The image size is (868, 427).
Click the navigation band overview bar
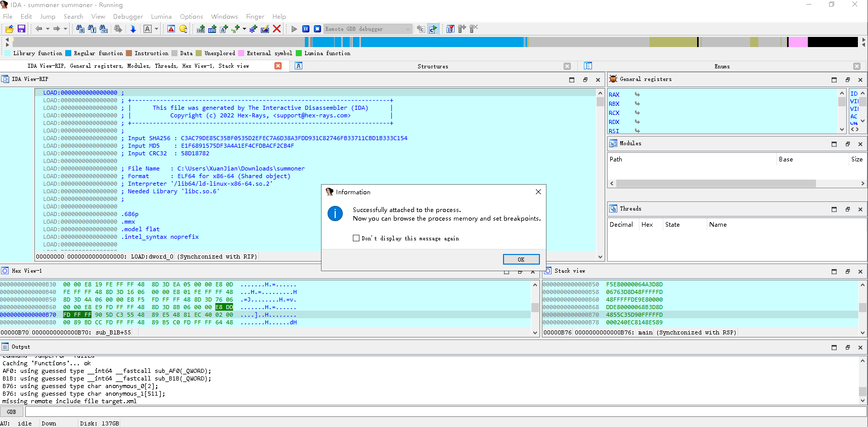click(x=435, y=42)
